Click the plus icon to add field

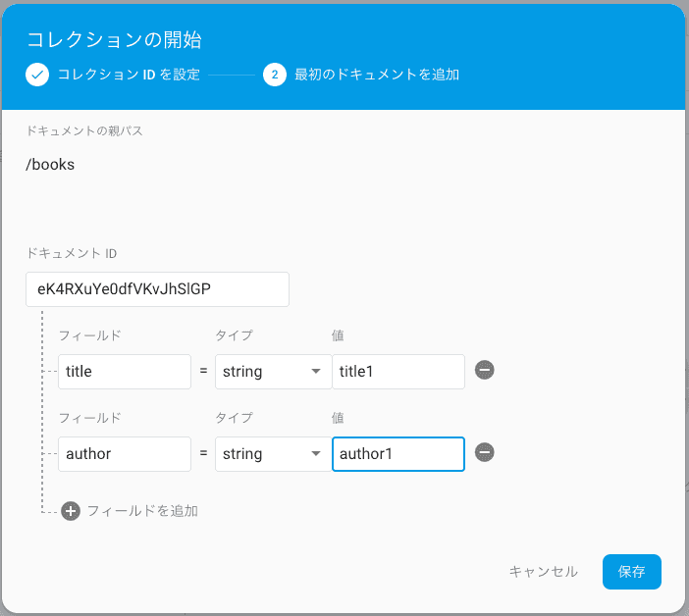pyautogui.click(x=71, y=511)
